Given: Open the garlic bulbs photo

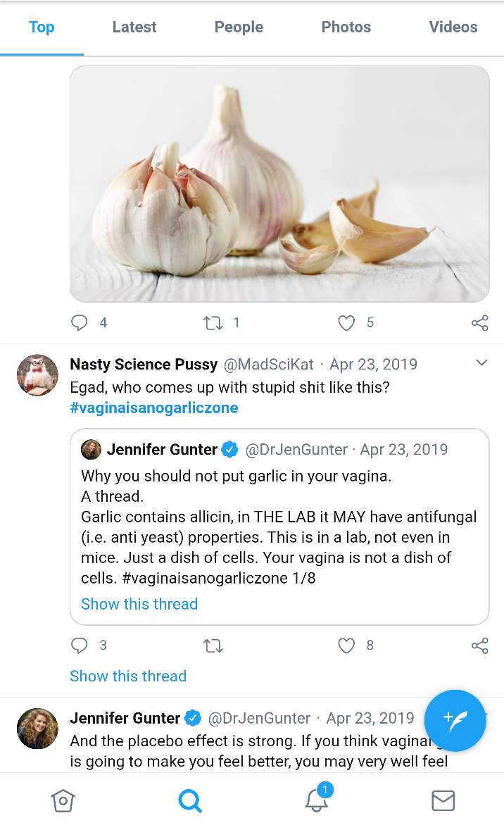Looking at the screenshot, I should [x=279, y=184].
